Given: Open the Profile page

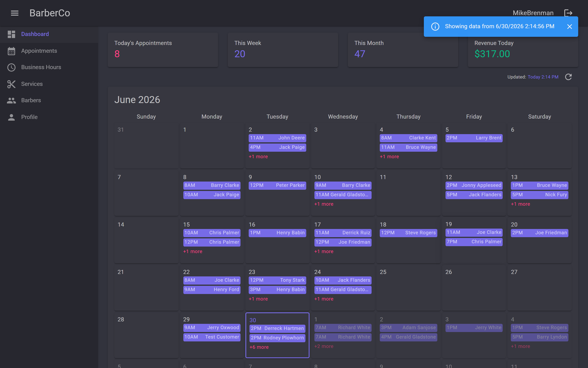Looking at the screenshot, I should 49,117.
